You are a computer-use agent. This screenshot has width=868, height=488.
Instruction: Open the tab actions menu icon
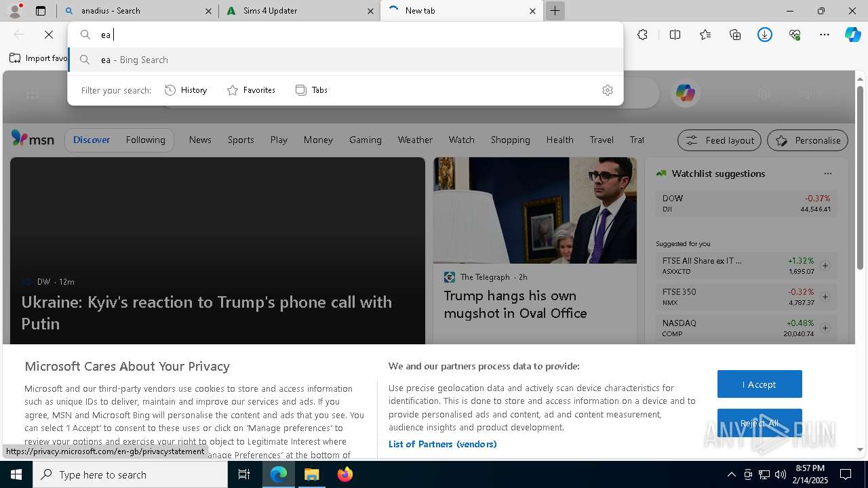click(x=41, y=11)
